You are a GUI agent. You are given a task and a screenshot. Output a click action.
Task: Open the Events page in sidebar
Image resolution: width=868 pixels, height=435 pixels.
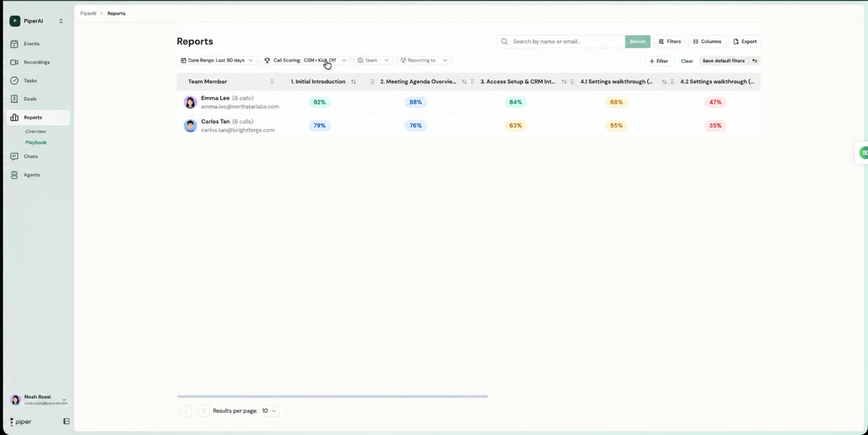pos(38,44)
